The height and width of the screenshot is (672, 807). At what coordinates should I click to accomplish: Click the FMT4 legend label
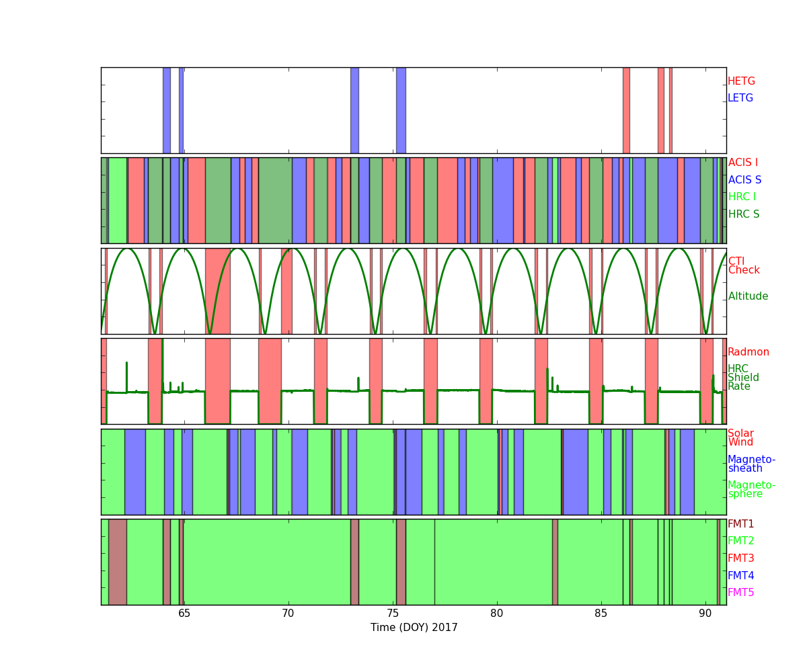pos(740,576)
